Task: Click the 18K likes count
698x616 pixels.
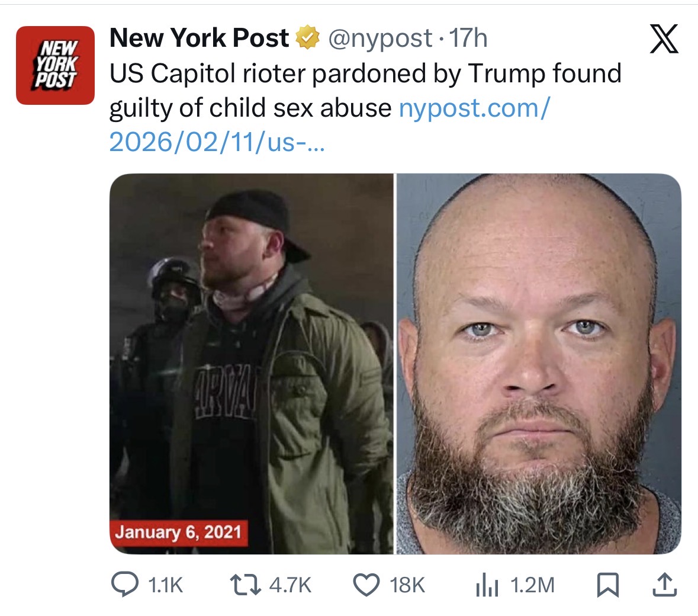Action: click(x=407, y=585)
